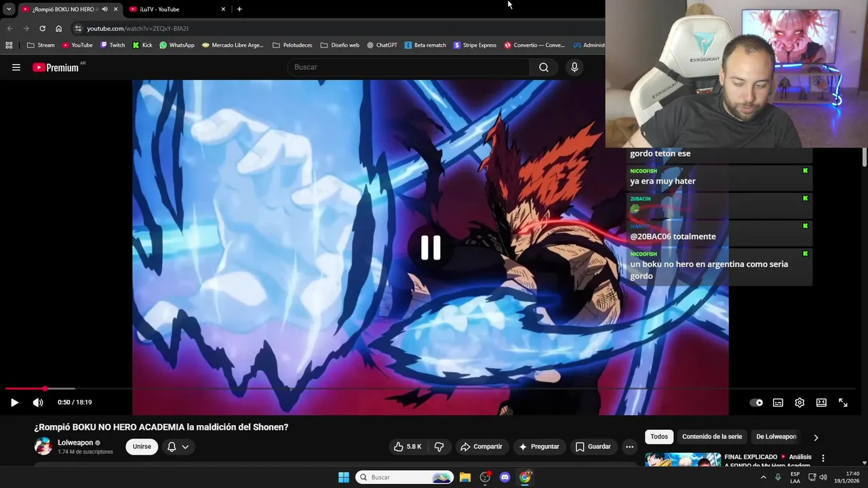868x488 pixels.
Task: Open the player settings gear
Action: pyautogui.click(x=800, y=403)
